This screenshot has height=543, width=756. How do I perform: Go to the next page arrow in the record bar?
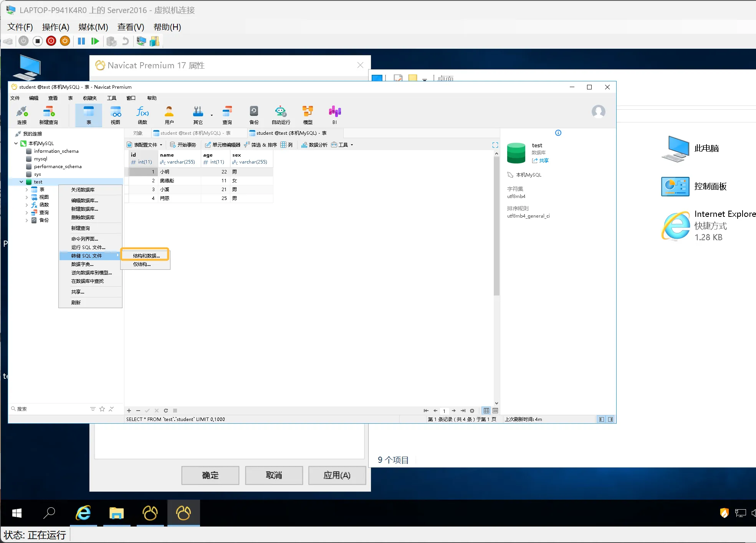454,411
